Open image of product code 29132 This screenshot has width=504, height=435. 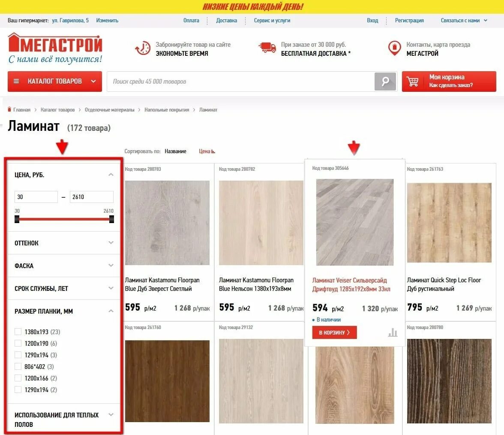click(x=261, y=381)
